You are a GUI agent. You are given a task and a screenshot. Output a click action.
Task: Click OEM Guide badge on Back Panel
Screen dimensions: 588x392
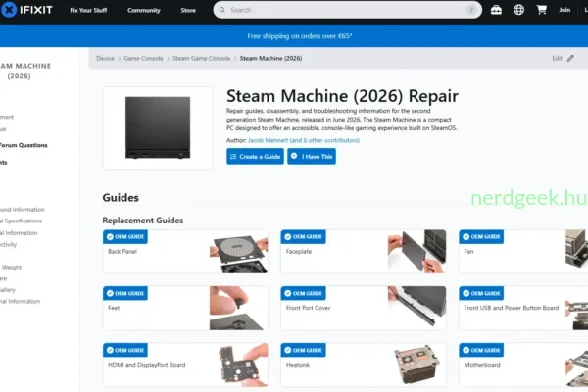[x=125, y=237]
